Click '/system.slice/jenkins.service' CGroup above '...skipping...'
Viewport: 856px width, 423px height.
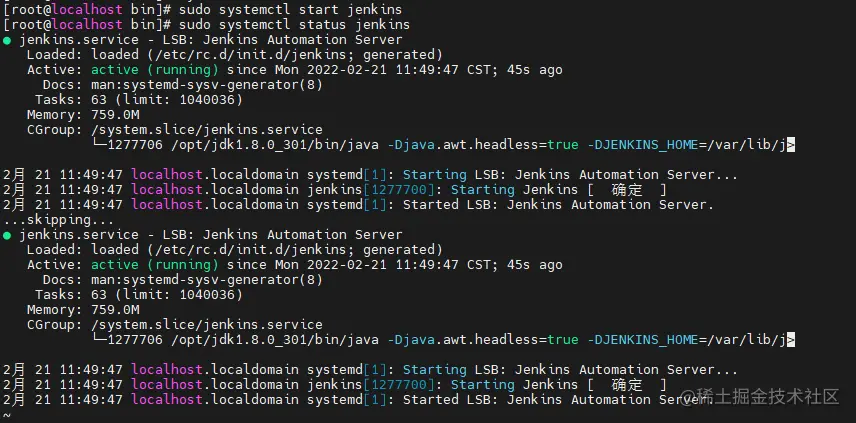[207, 130]
